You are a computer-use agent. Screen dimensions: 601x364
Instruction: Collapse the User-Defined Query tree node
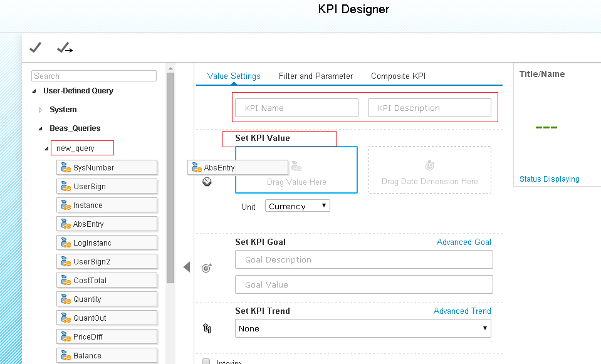(x=34, y=91)
